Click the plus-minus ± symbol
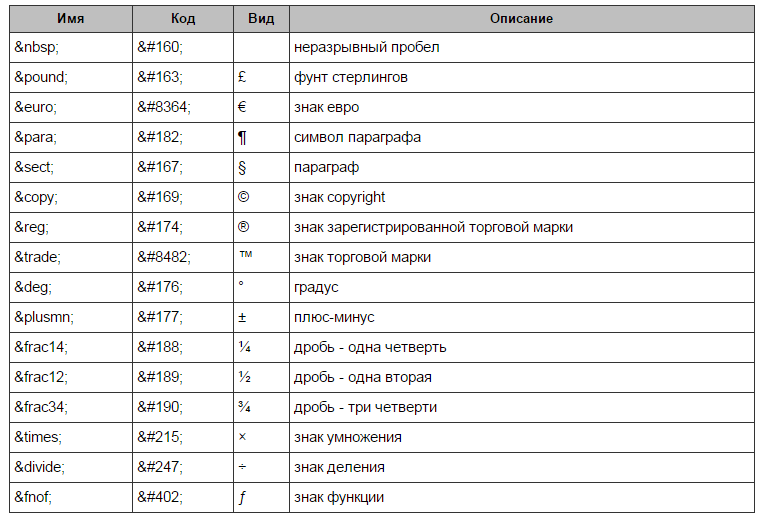This screenshot has width=758, height=513. [242, 318]
